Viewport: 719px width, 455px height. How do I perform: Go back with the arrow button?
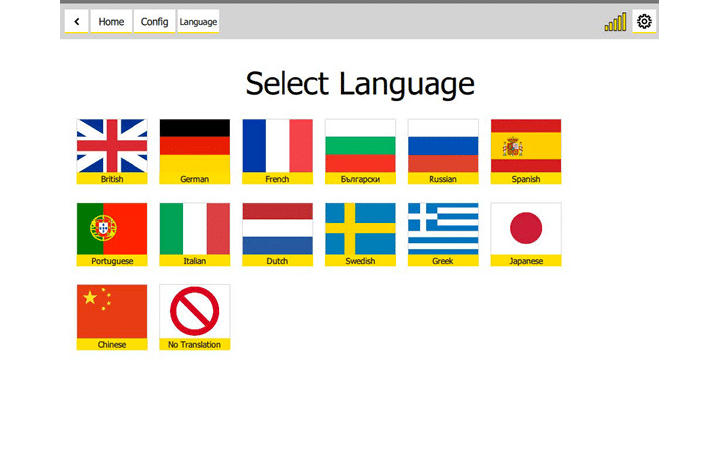click(x=77, y=21)
